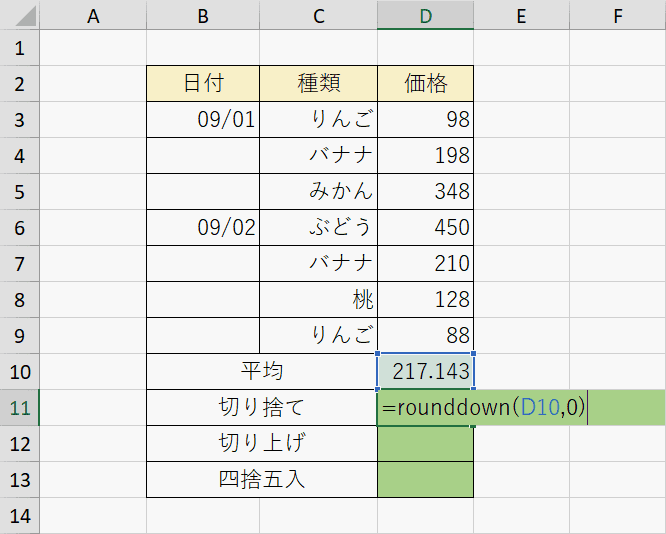Select row 1 header
Screen dimensions: 666x534
point(20,48)
